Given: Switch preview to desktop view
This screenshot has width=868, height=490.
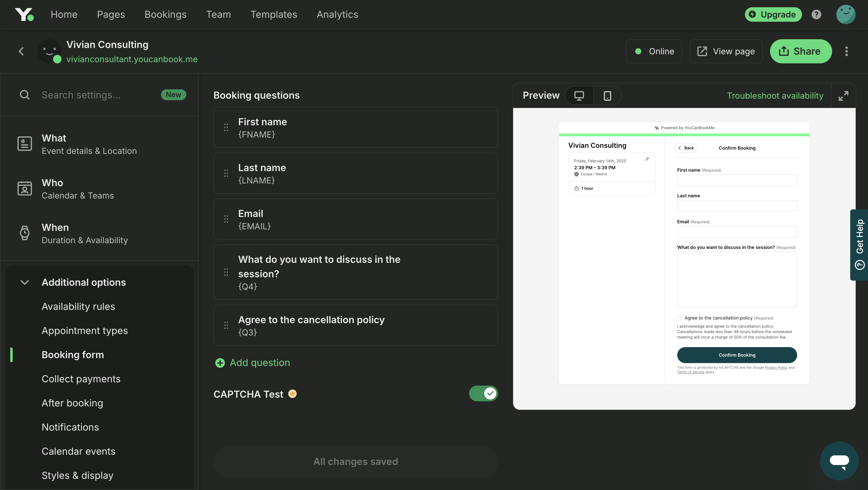Looking at the screenshot, I should (x=579, y=95).
